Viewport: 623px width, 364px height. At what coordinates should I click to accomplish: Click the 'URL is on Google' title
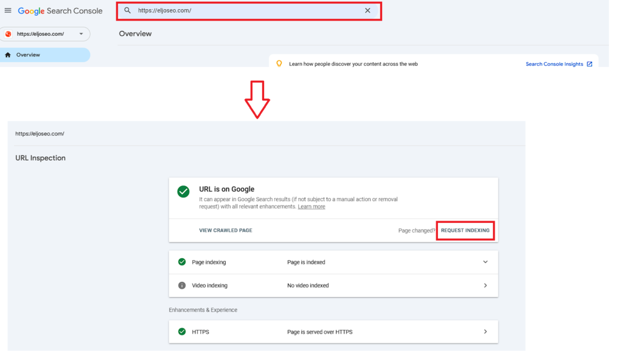[x=226, y=190]
